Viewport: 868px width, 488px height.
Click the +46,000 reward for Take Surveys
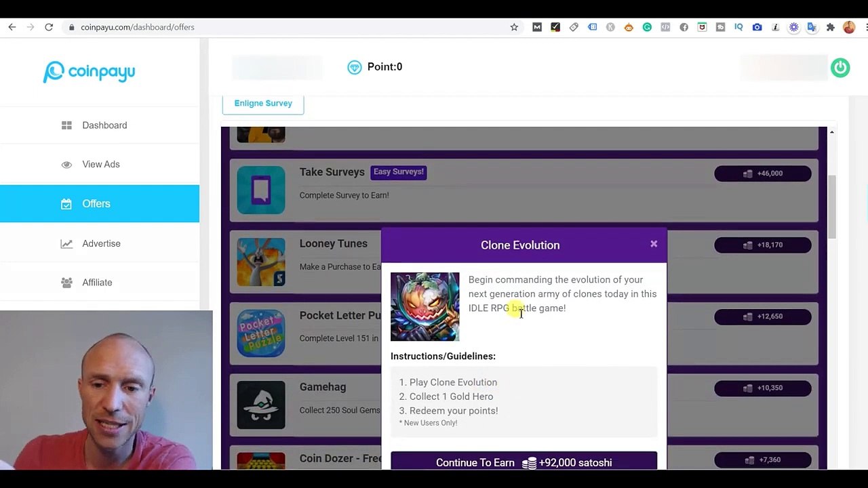pyautogui.click(x=763, y=174)
